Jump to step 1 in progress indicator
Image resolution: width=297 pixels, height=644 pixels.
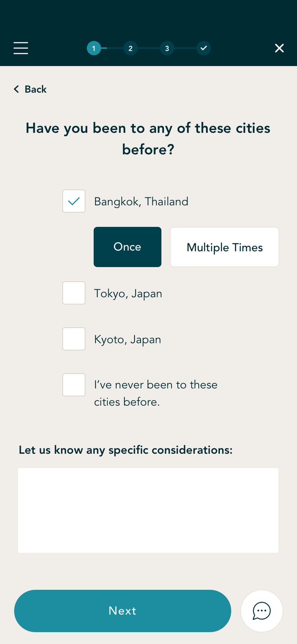coord(94,48)
